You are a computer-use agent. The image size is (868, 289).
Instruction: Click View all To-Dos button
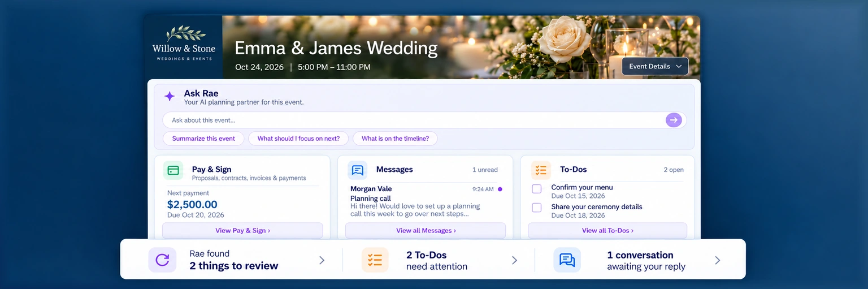tap(607, 231)
